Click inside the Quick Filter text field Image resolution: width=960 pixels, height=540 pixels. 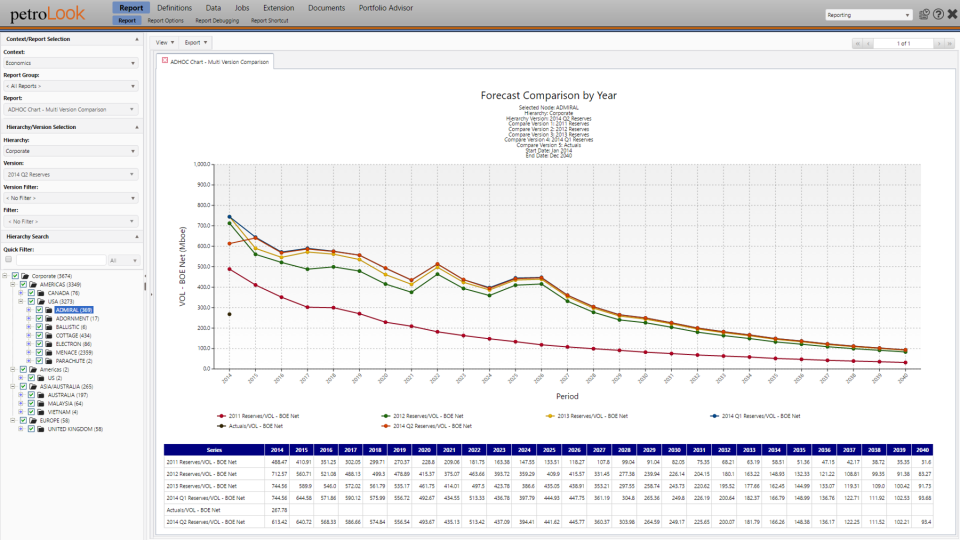58,259
